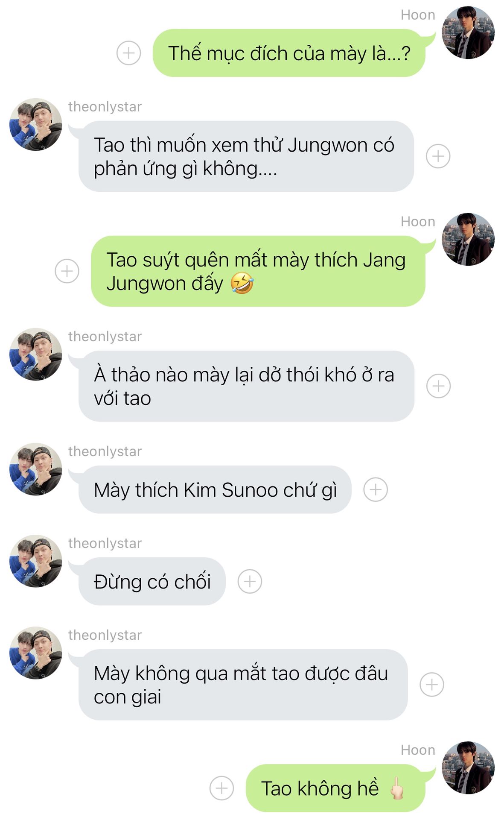Image resolution: width=504 pixels, height=820 pixels.
Task: Tap plus icon beside "Jungwon có phản ứng gì không" message
Action: [438, 156]
